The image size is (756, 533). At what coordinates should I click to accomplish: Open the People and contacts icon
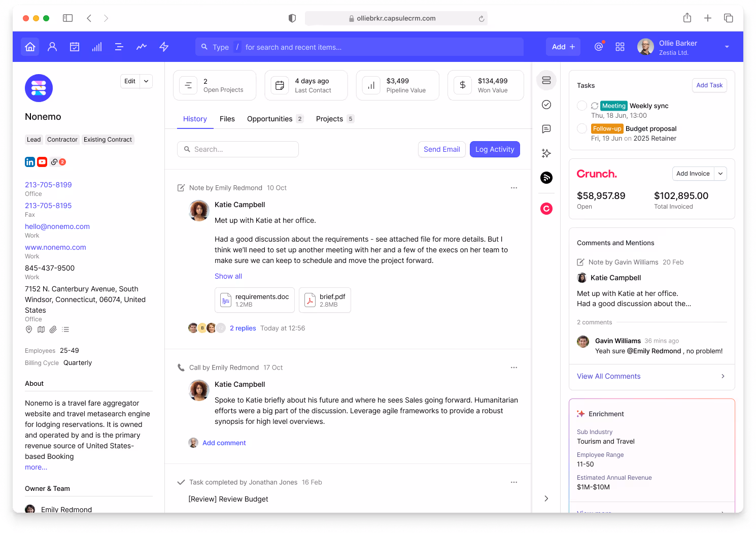click(52, 47)
